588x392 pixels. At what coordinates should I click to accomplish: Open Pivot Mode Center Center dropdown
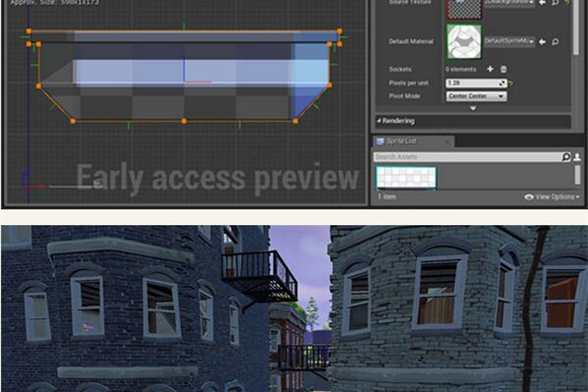pos(476,96)
